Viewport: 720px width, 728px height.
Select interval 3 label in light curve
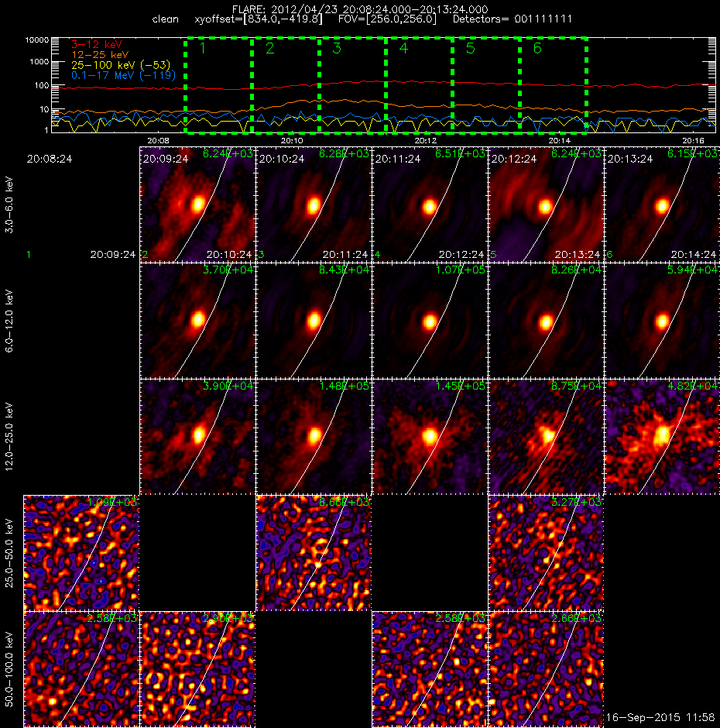[x=337, y=48]
